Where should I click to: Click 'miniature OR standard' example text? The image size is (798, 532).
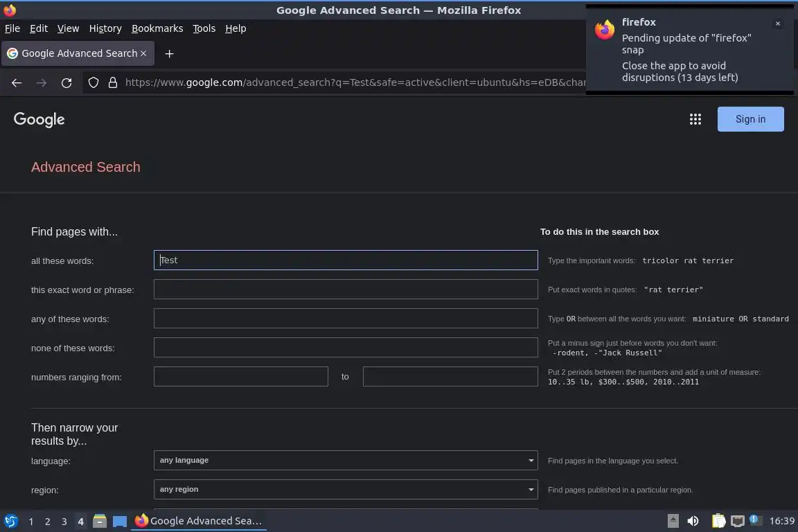coord(741,319)
